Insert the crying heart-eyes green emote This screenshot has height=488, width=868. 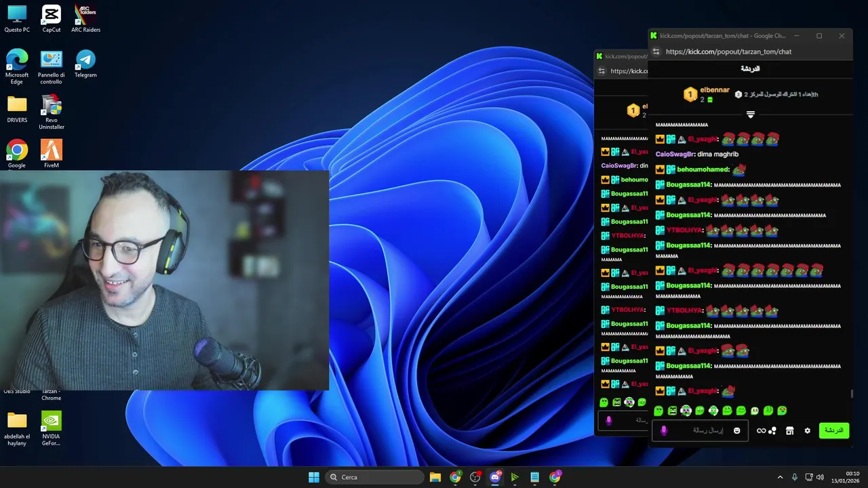[x=782, y=411]
